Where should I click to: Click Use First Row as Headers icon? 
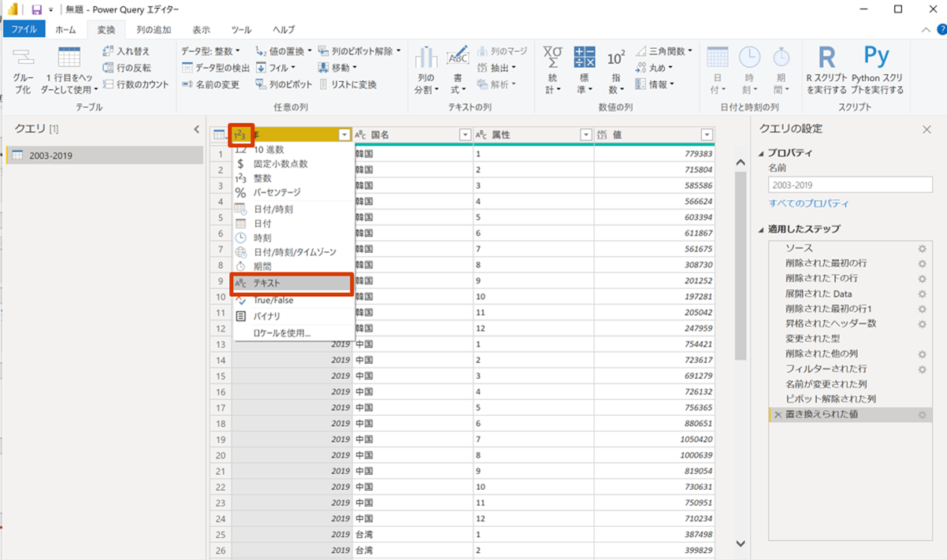[x=69, y=57]
